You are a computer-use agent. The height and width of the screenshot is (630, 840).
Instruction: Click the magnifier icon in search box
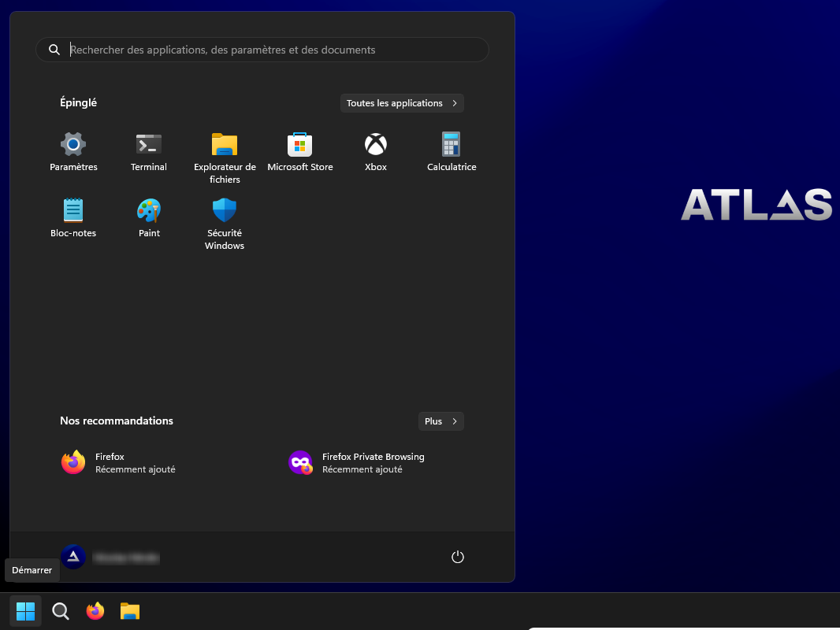pos(54,50)
